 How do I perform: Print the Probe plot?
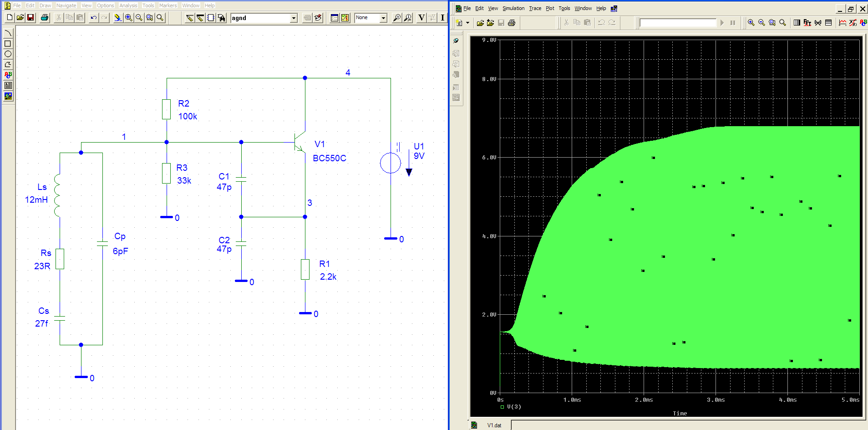[x=512, y=23]
